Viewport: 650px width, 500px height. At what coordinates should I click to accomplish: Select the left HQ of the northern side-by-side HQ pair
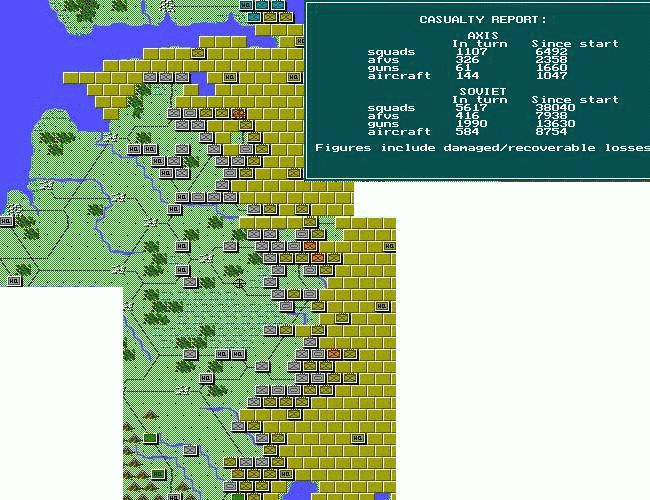(134, 149)
